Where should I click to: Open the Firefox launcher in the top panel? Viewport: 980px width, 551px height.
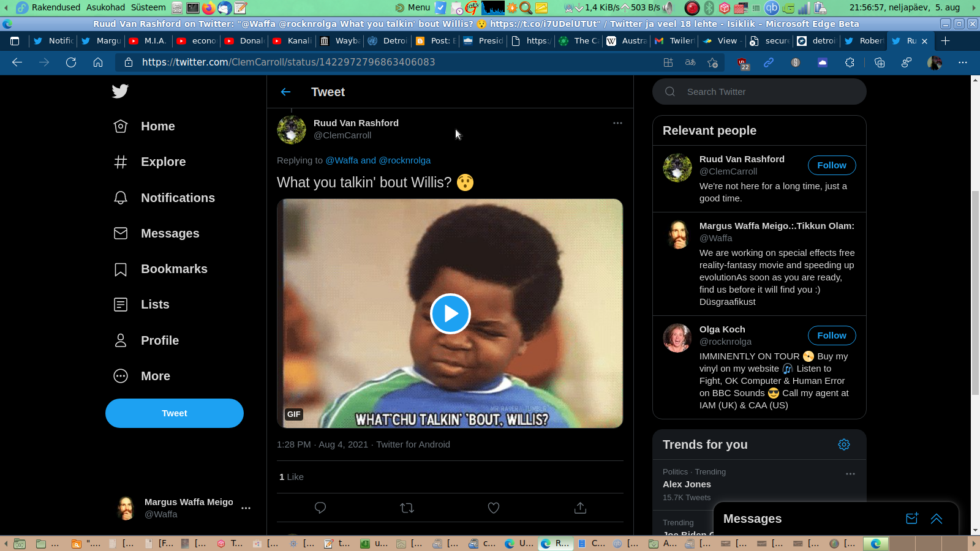pyautogui.click(x=209, y=8)
